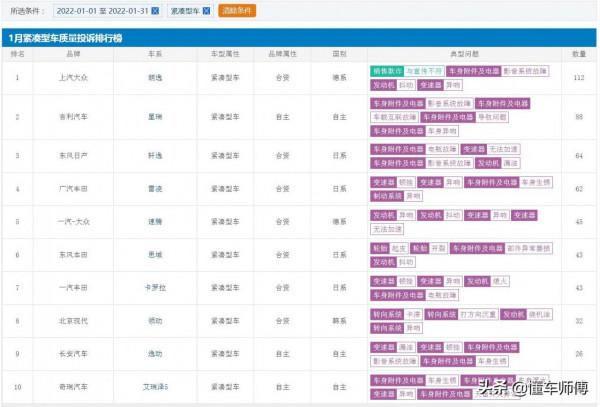Image resolution: width=600 pixels, height=407 pixels.
Task: Click the green 销售欺诈 tag
Action: tap(387, 71)
